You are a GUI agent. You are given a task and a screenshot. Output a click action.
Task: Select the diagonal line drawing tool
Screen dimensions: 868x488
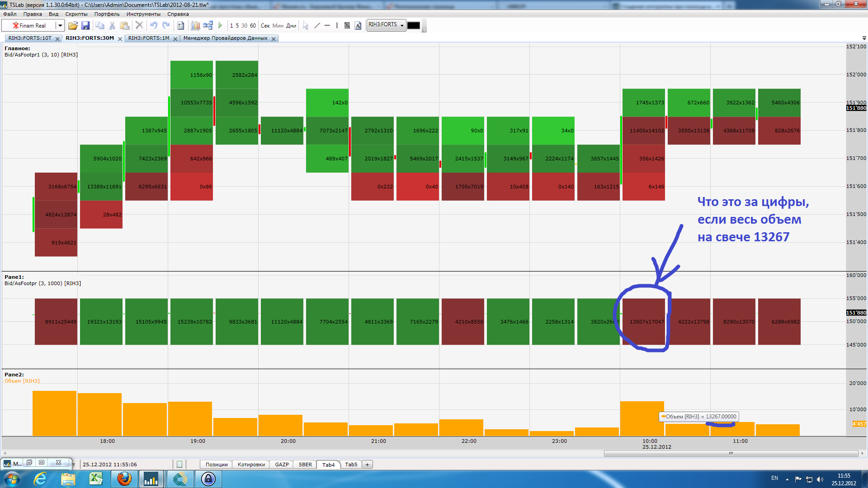317,26
